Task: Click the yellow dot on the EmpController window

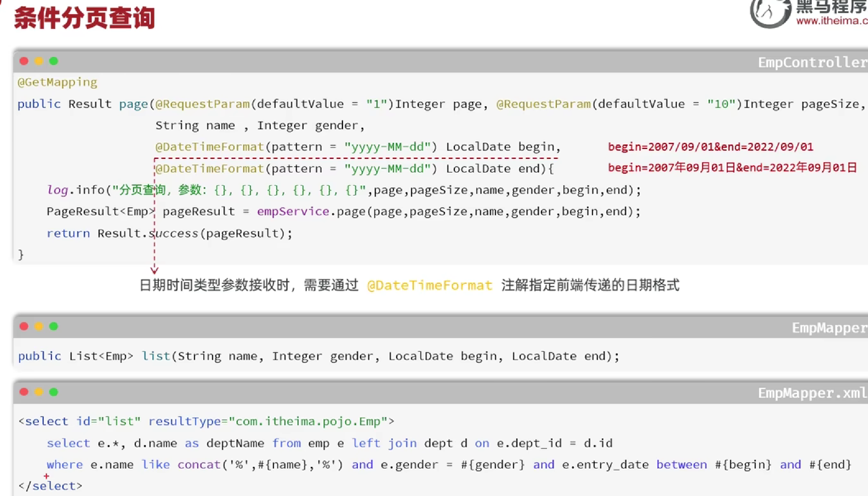Action: (x=39, y=61)
